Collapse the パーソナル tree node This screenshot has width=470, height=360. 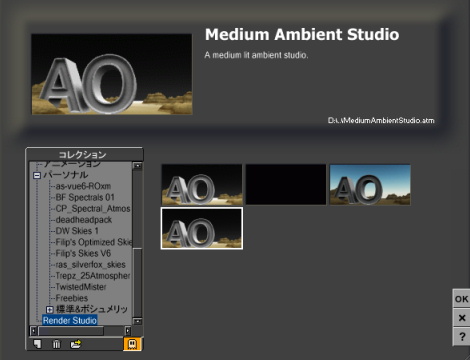(x=37, y=175)
